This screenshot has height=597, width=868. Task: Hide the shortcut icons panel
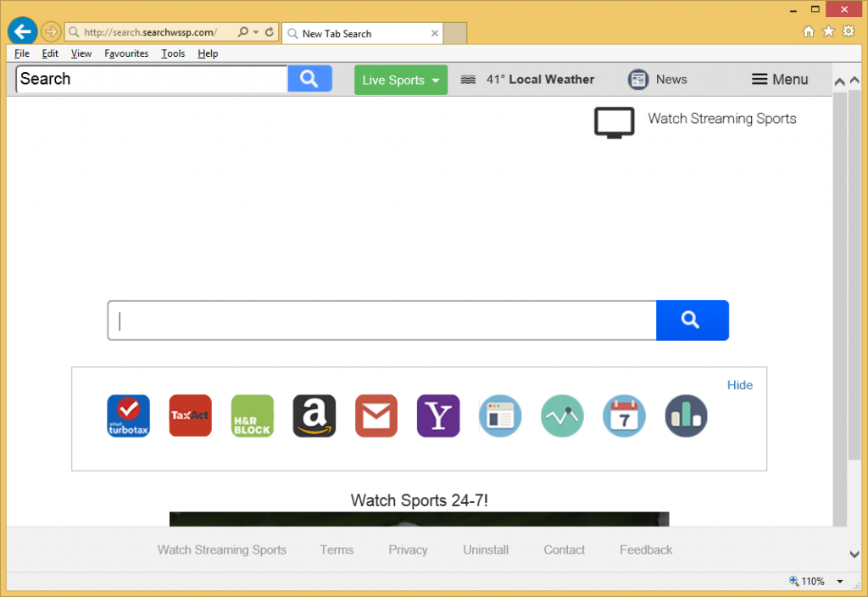[x=739, y=385]
